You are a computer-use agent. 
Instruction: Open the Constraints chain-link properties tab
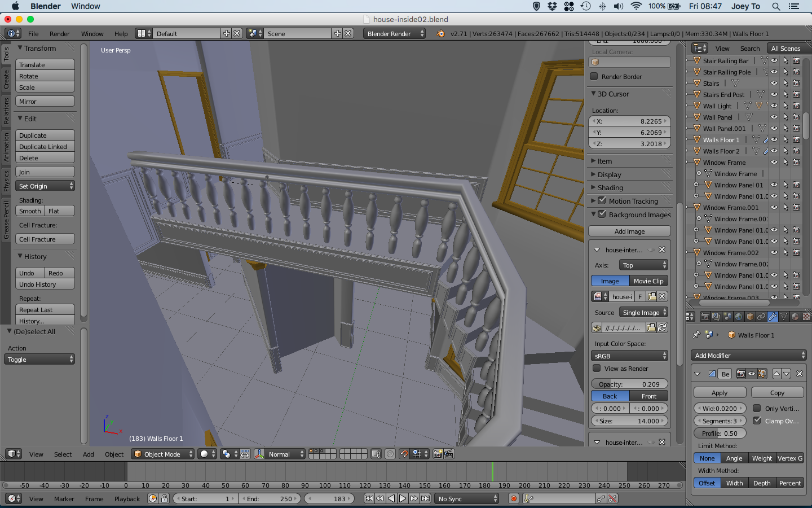761,317
